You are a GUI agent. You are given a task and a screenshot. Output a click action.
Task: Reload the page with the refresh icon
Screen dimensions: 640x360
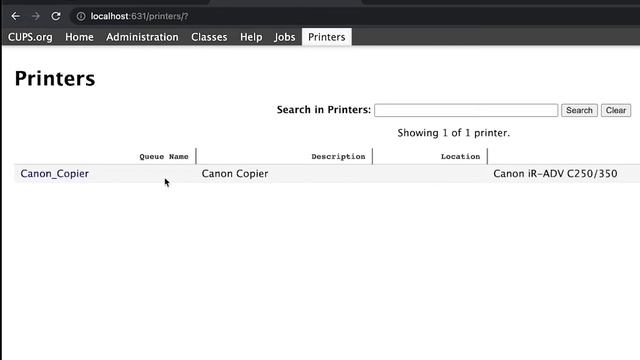(x=56, y=16)
